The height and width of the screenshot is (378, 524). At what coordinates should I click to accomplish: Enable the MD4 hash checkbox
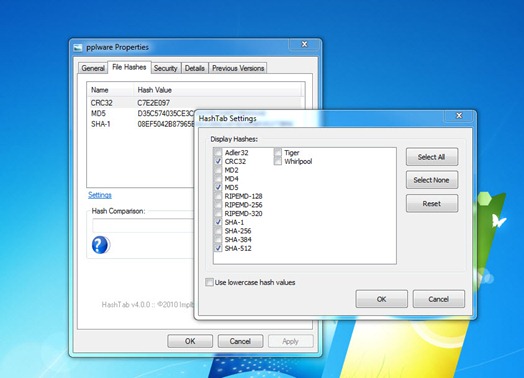[218, 179]
